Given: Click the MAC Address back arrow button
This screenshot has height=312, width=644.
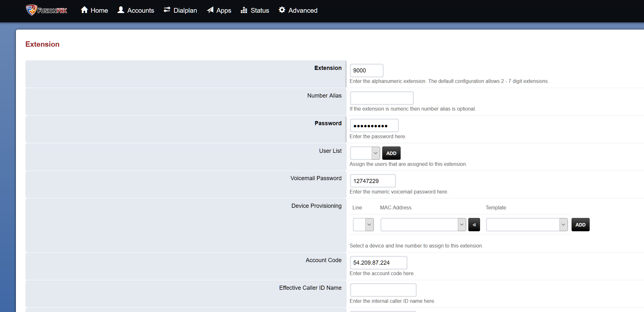Looking at the screenshot, I should pyautogui.click(x=474, y=225).
